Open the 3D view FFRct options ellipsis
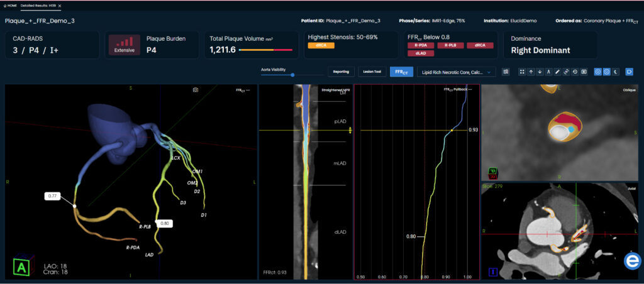The width and height of the screenshot is (644, 284). (248, 89)
